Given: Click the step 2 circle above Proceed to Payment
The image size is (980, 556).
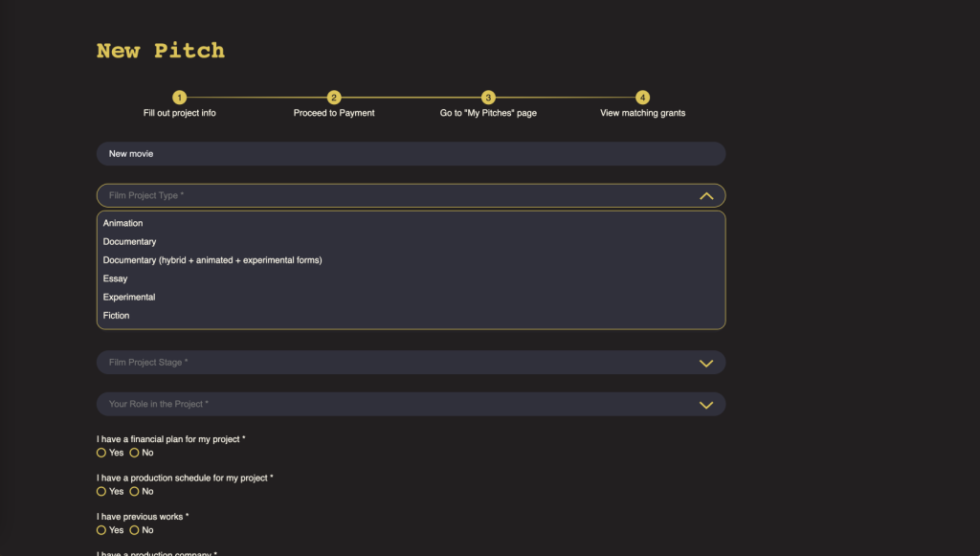Looking at the screenshot, I should click(333, 97).
